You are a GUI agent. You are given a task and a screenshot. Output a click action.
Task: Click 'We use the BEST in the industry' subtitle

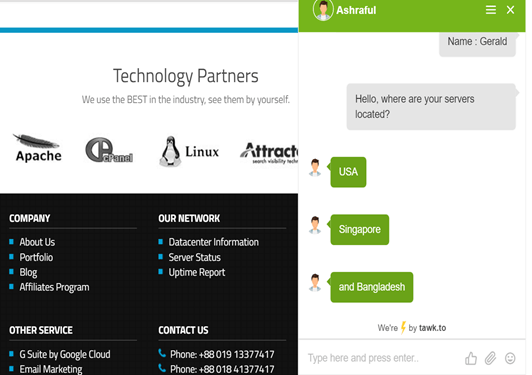coord(185,100)
